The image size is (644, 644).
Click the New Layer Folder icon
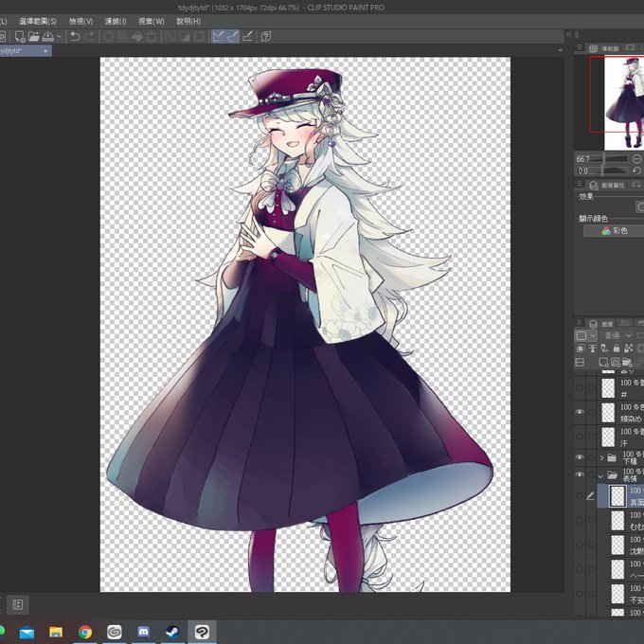[627, 362]
